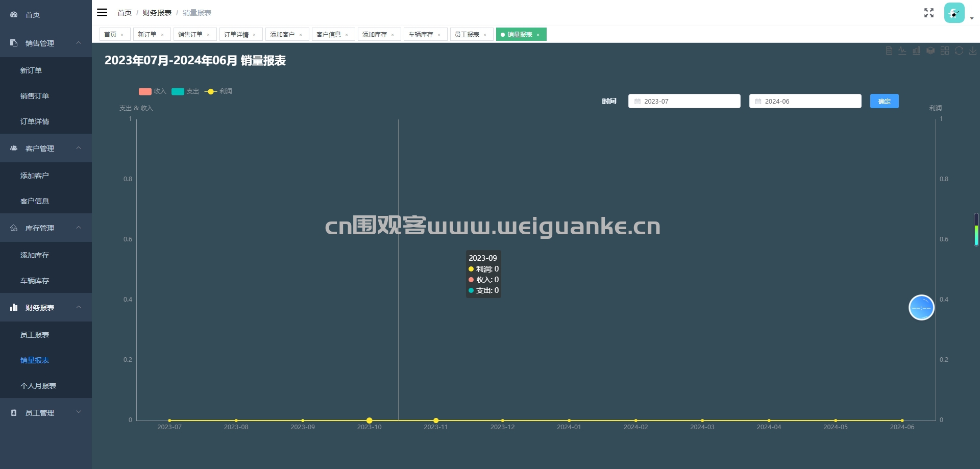Restore chart with refresh icon
Viewport: 980px width, 469px height.
(959, 51)
